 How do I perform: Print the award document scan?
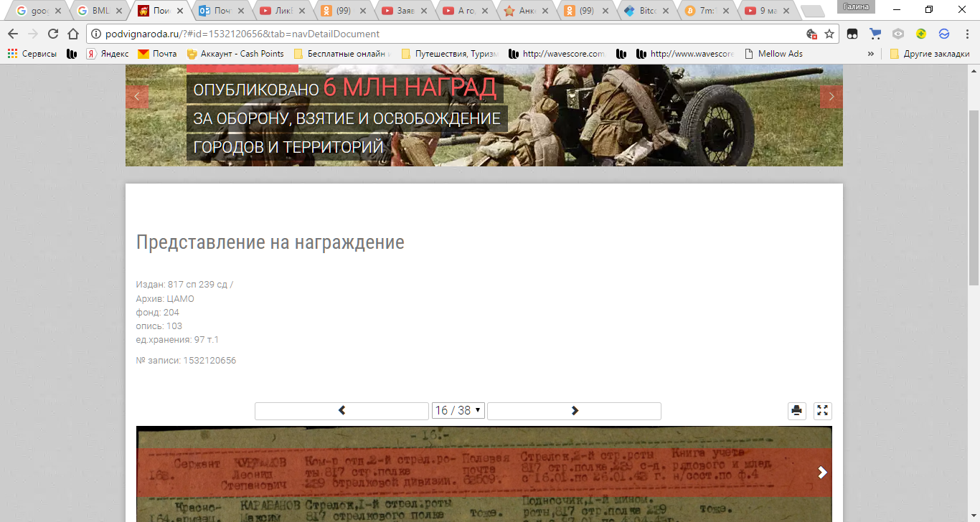[x=797, y=411]
